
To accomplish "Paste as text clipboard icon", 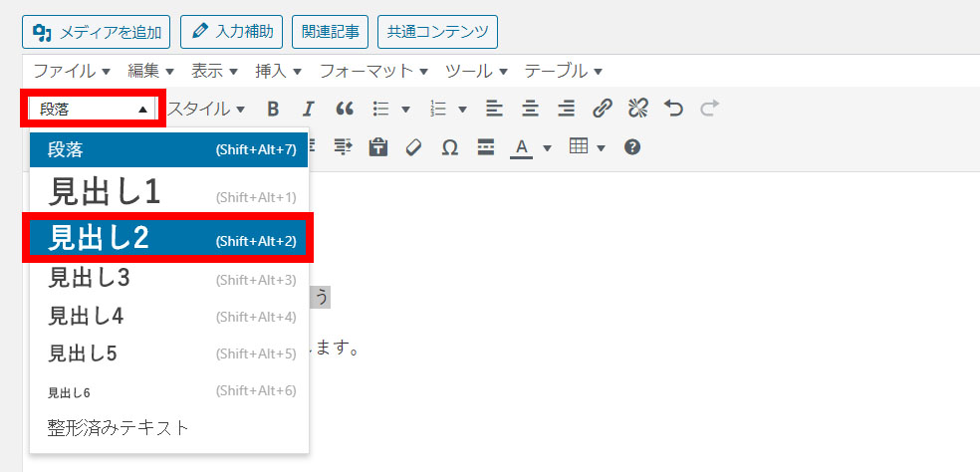I will pyautogui.click(x=378, y=147).
